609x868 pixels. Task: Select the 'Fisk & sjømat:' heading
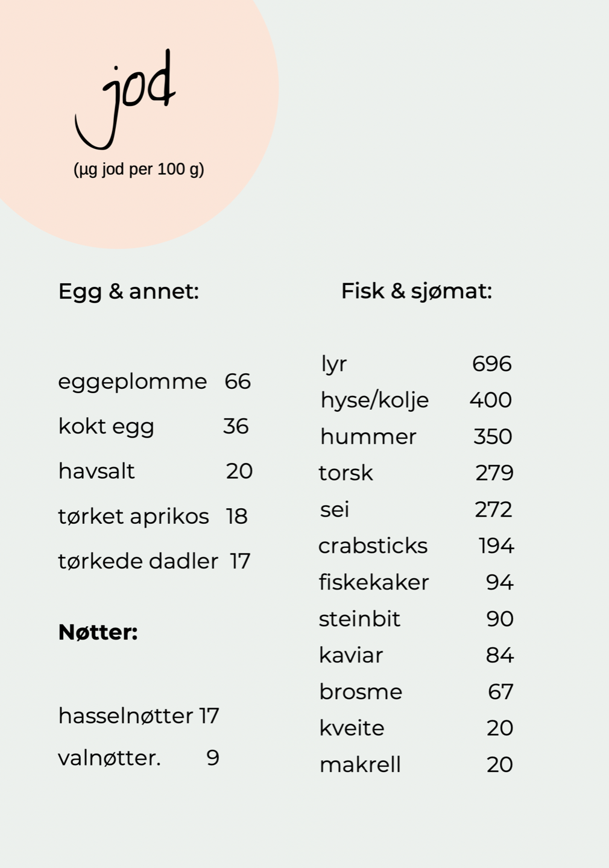417,291
